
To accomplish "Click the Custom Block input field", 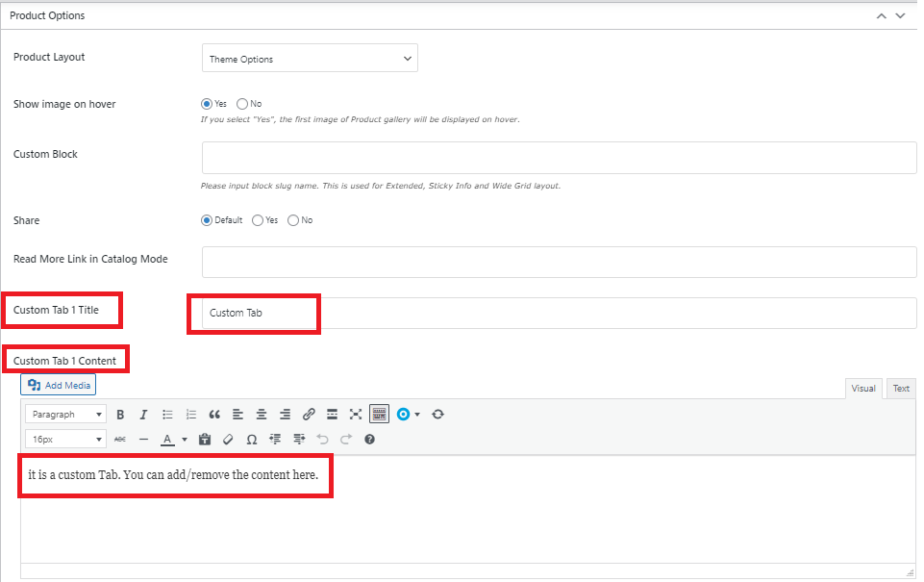I will [x=560, y=158].
